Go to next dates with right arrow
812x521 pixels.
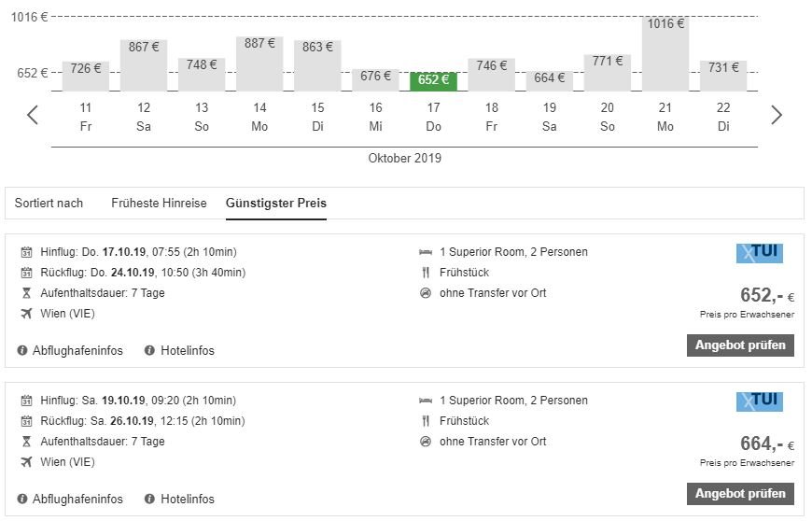pos(776,115)
